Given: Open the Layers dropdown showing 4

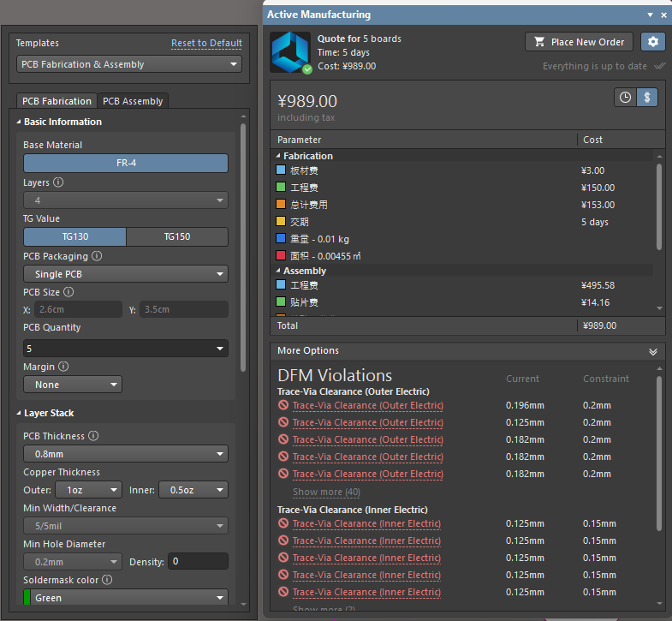Looking at the screenshot, I should pyautogui.click(x=126, y=200).
